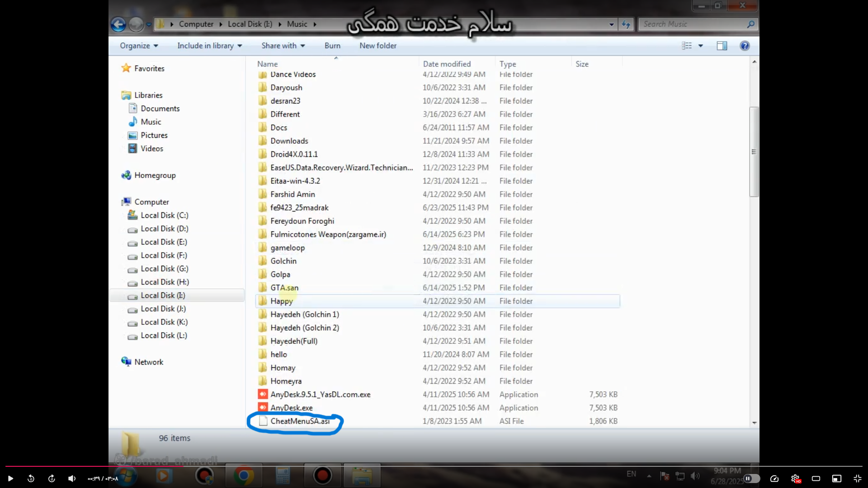Click the blue help icon
This screenshot has width=868, height=488.
click(x=745, y=46)
